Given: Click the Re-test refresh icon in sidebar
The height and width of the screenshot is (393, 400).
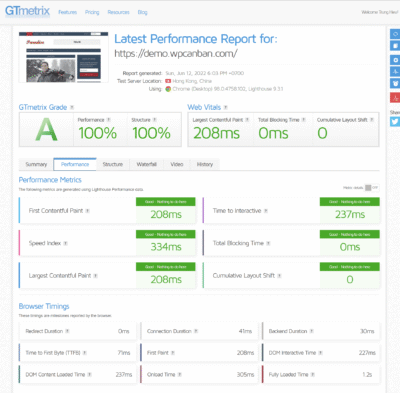Looking at the screenshot, I should coord(395,34).
